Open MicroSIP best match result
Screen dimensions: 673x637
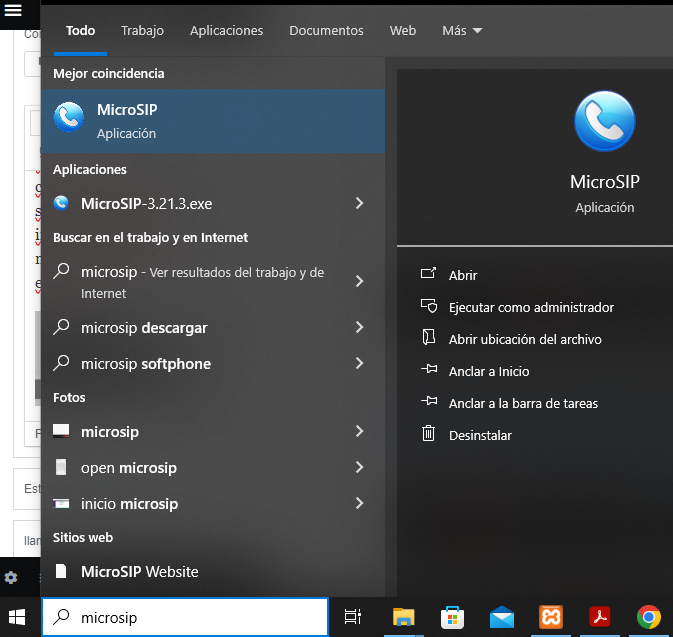point(212,121)
